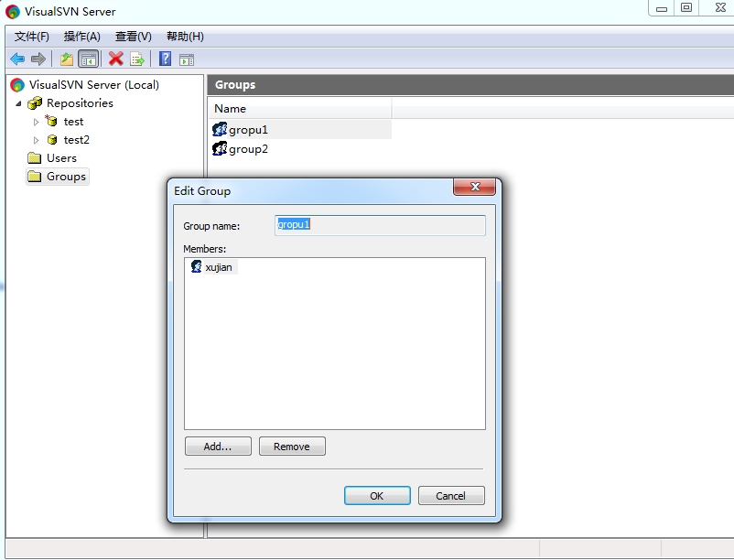The height and width of the screenshot is (560, 734).
Task: Select the gropu1 row in Groups list
Action: point(299,129)
